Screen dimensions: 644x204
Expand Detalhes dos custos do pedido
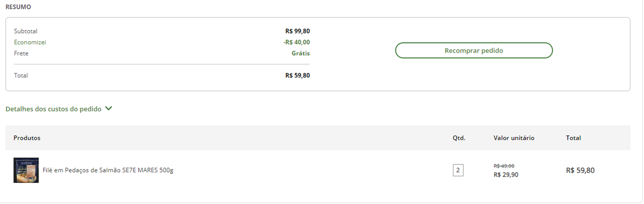(53, 109)
